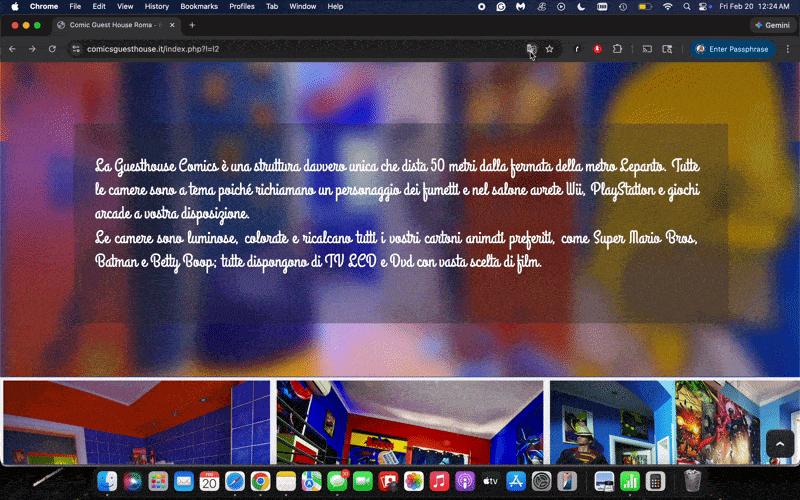Open Podcasts from the Dock

pos(465,481)
